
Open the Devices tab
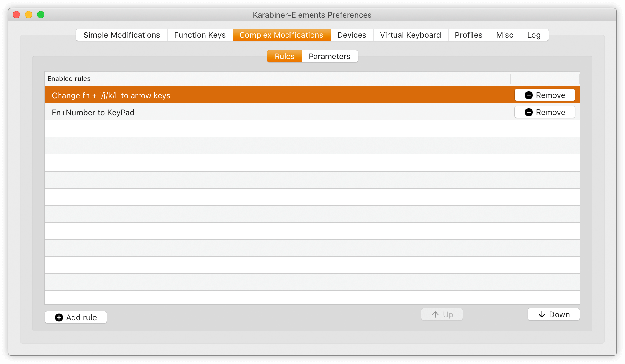coord(352,35)
